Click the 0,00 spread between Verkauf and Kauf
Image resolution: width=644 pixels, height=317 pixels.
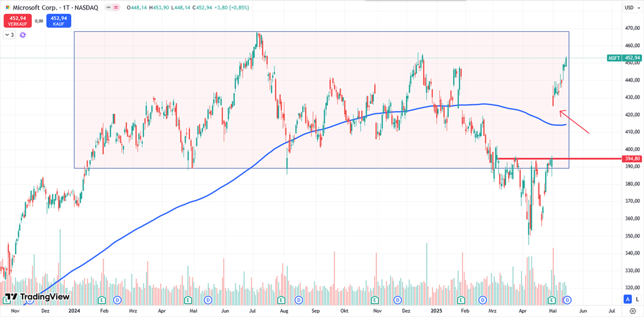click(x=39, y=21)
